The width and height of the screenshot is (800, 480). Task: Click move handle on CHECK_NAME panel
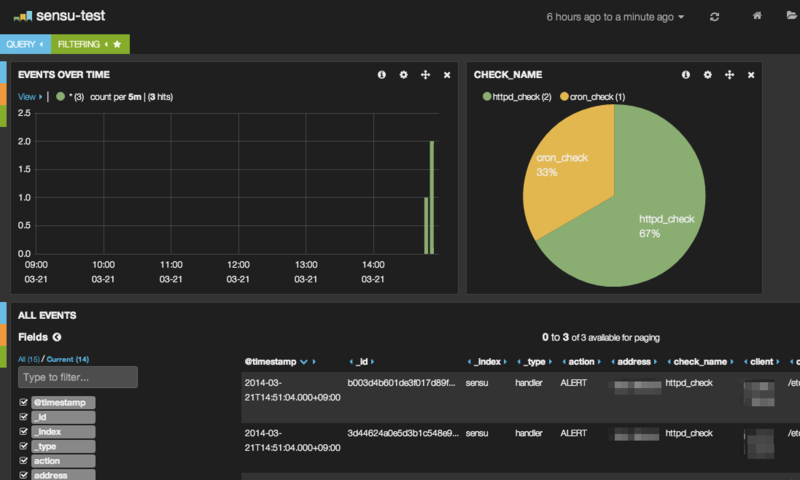click(730, 74)
